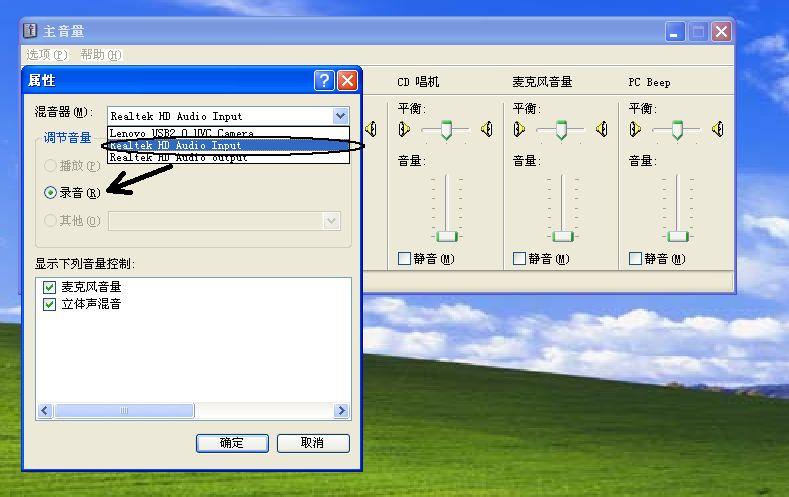Open the disabled 其他 dropdown arrow
Viewport: 789px width, 497px height.
pyautogui.click(x=331, y=221)
